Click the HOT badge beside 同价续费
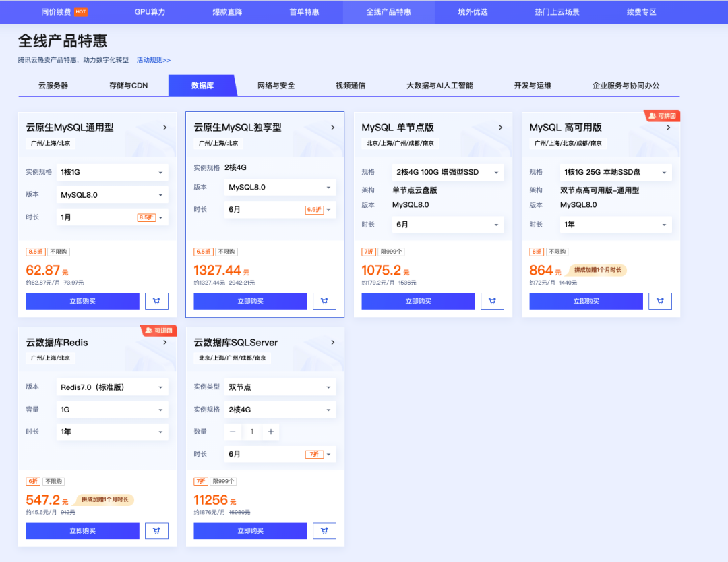Screen dimensions: 728x562 coord(81,12)
